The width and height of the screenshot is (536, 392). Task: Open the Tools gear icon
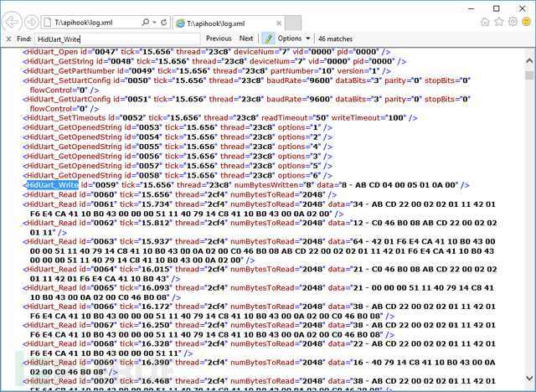coord(513,22)
